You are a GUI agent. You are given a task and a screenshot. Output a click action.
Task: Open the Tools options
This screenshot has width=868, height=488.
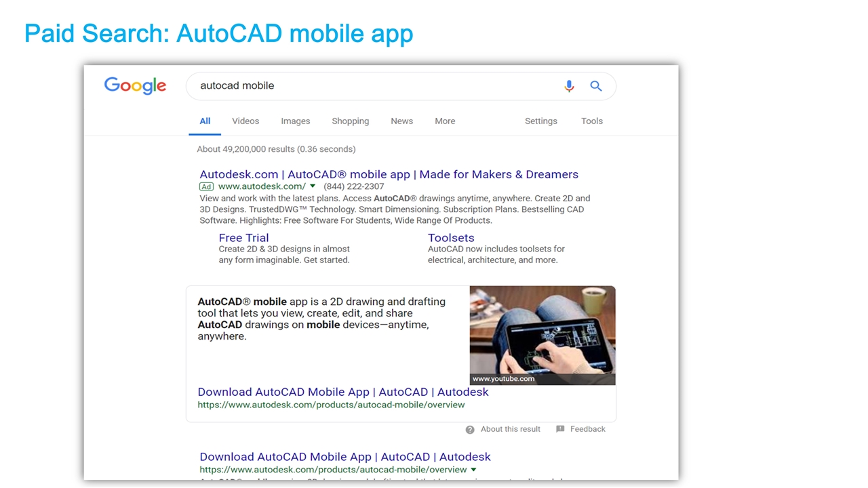pyautogui.click(x=592, y=121)
